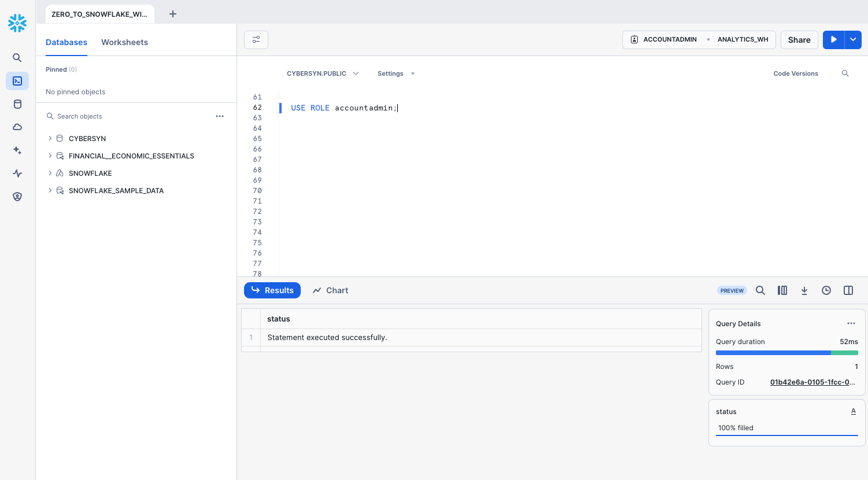Click the Share button

point(799,40)
